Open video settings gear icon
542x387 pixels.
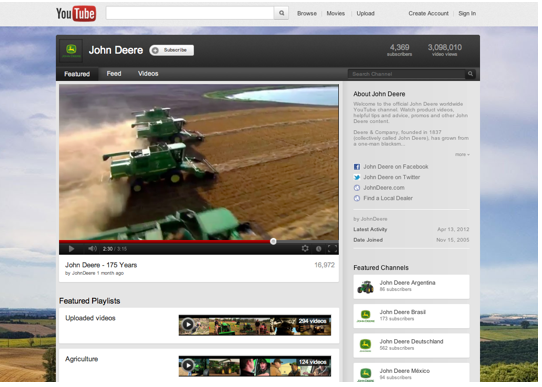pyautogui.click(x=305, y=248)
